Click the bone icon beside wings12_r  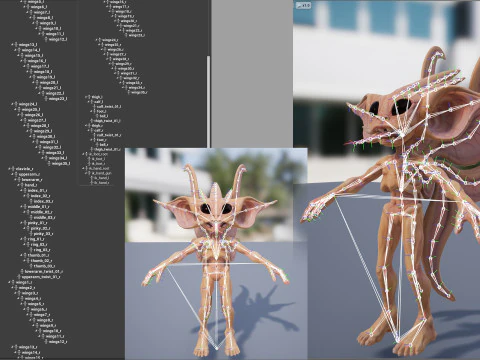47,342
